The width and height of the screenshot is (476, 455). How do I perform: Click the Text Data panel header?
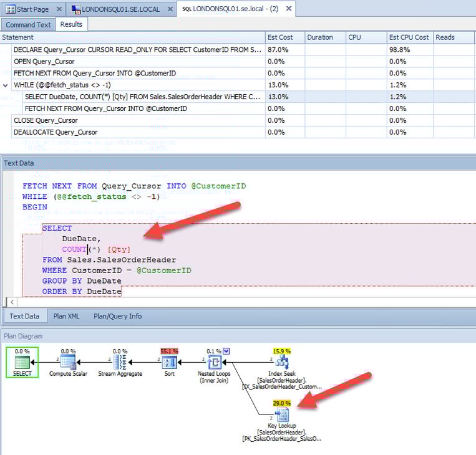click(x=238, y=163)
